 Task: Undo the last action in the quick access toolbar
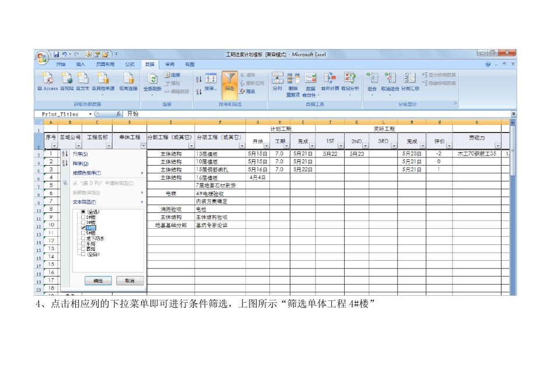click(x=65, y=54)
